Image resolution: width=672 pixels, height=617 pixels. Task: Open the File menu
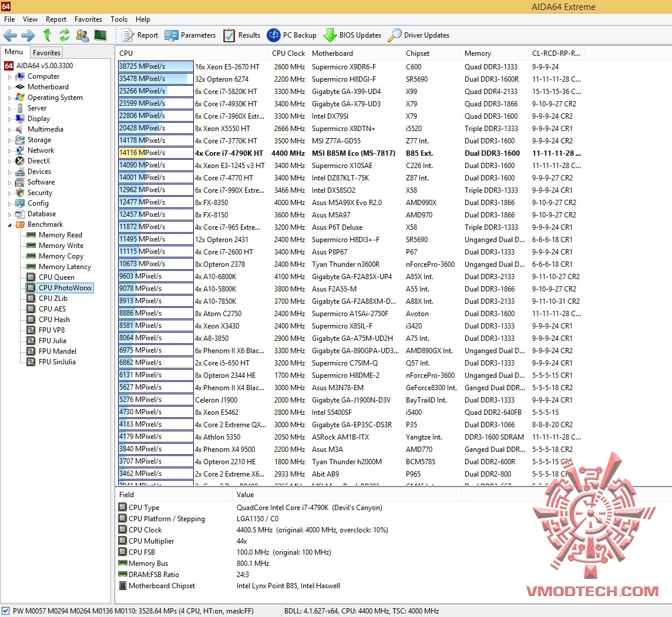pyautogui.click(x=9, y=19)
